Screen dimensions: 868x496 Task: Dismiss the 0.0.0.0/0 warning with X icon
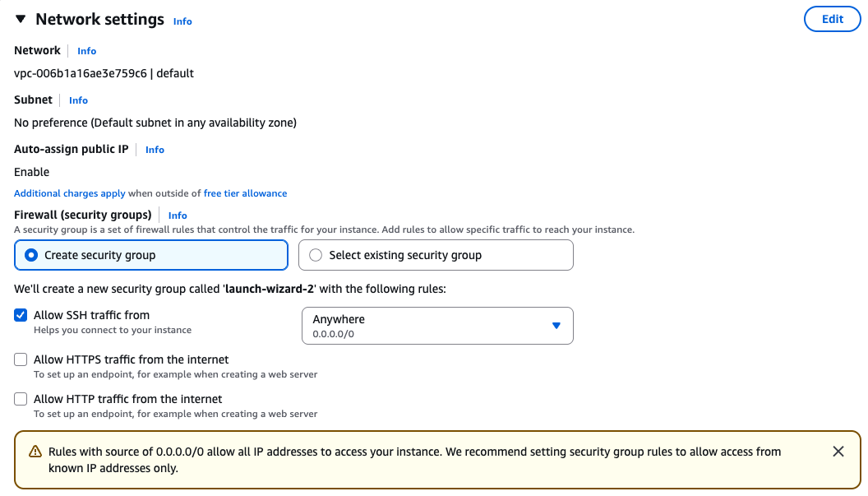coord(838,452)
